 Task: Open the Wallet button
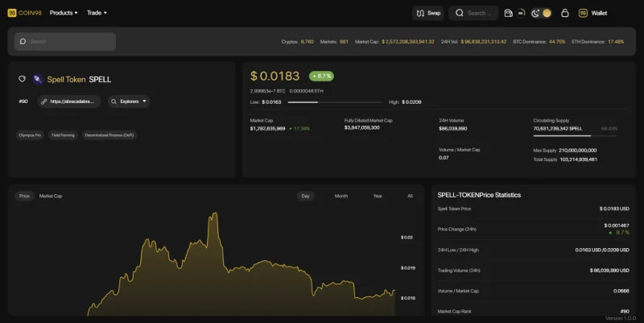coord(592,13)
